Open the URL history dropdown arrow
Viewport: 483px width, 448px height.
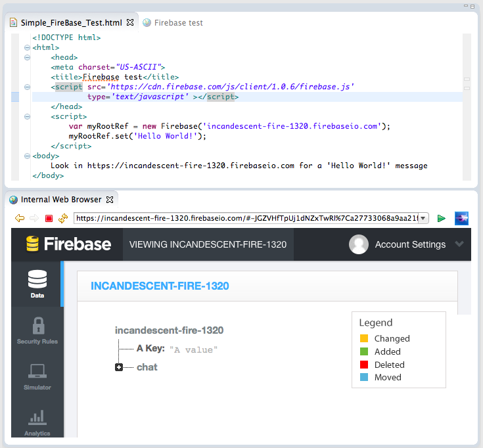[423, 218]
